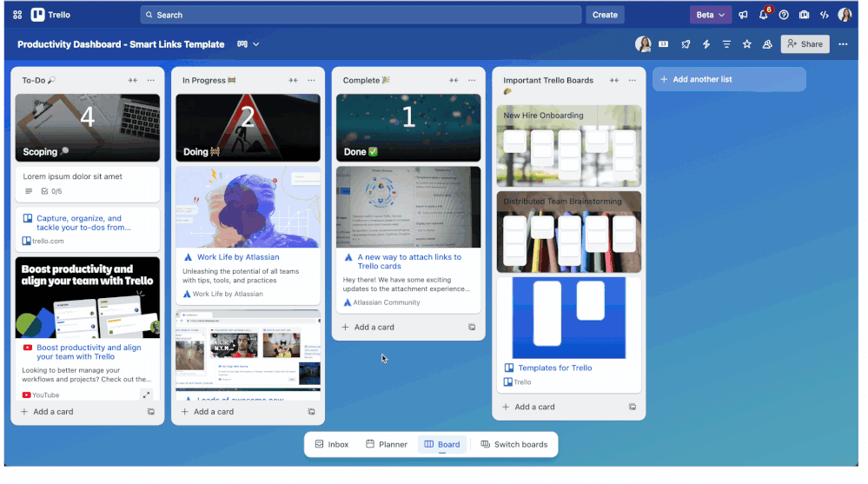Open Switch boards
This screenshot has width=868, height=484.
point(514,445)
